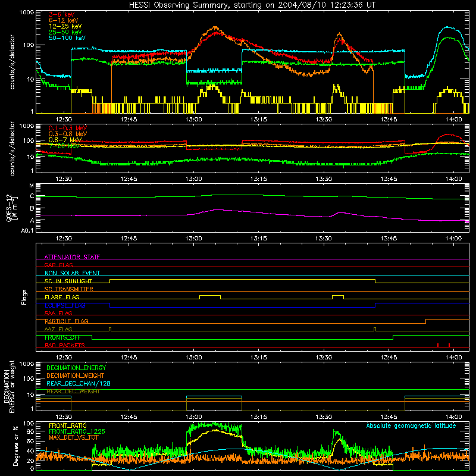Click the 13:15 tick label under the second panel
The width and height of the screenshot is (476, 476).
pos(259,179)
